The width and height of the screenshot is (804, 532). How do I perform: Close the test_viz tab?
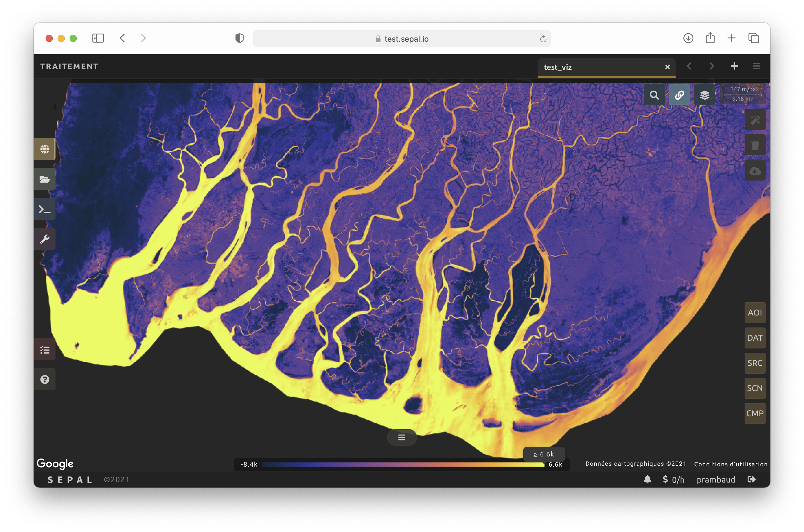pos(667,67)
